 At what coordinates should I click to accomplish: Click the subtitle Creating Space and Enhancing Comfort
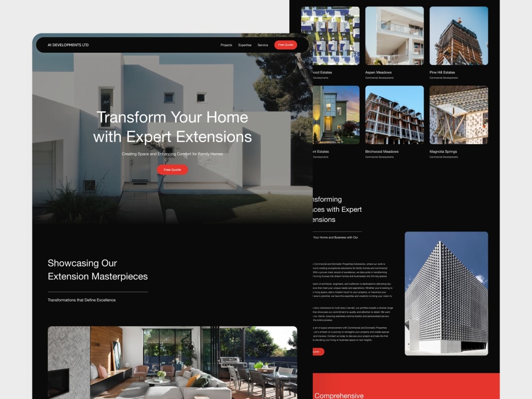172,154
